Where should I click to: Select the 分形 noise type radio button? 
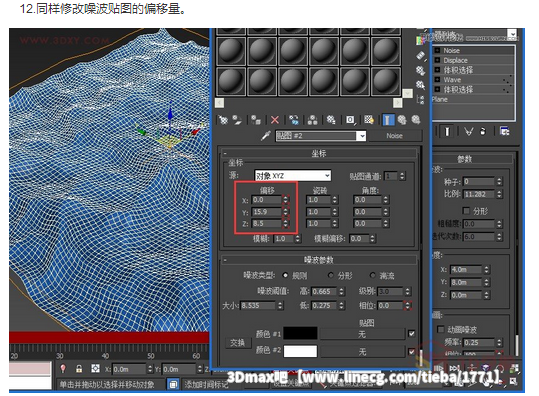pos(331,275)
